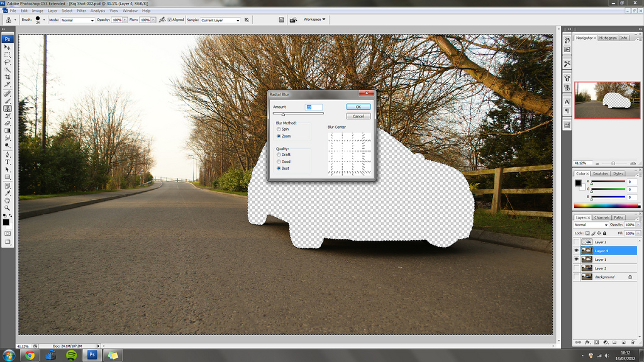Activate the Zoom magnifier tool in the toolbox
This screenshot has height=362, width=644.
tap(8, 207)
